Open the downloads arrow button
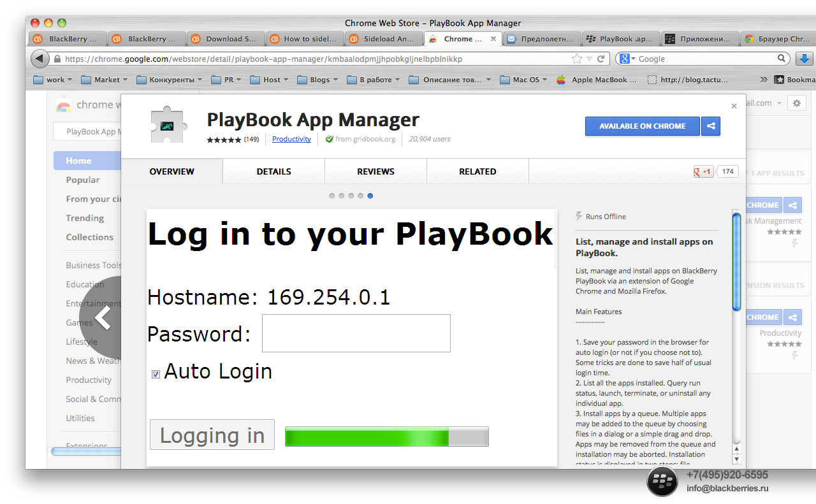 [805, 59]
